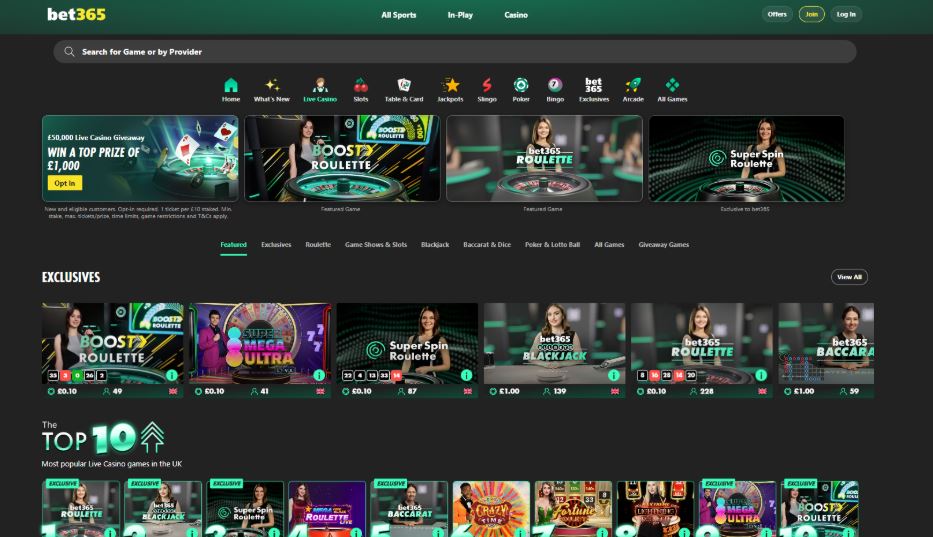
Task: Click the search magnifier icon
Action: pyautogui.click(x=69, y=52)
